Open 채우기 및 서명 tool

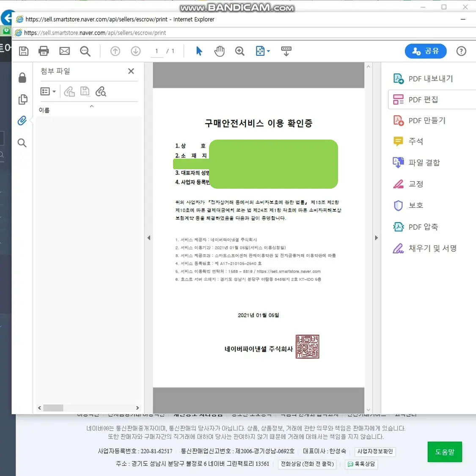tap(425, 248)
